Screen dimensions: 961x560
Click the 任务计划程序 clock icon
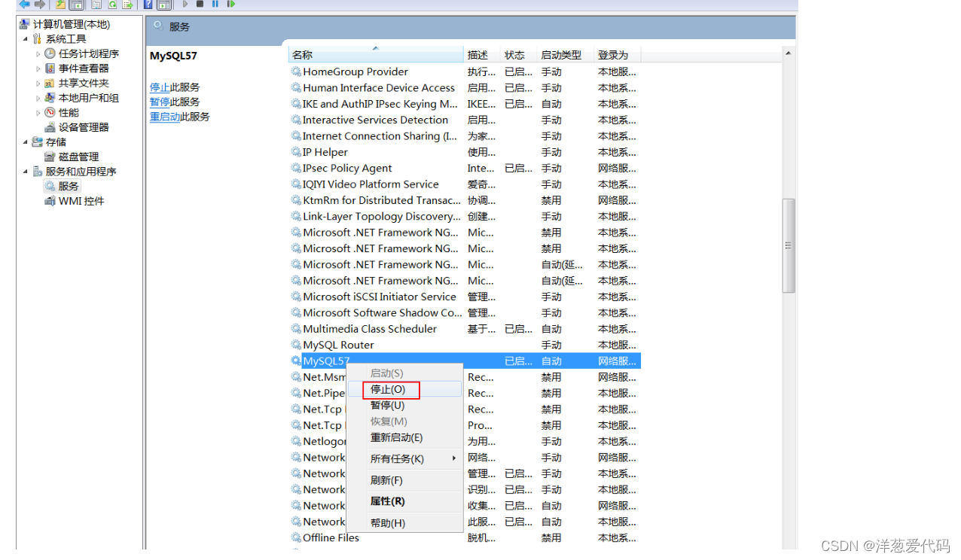(x=50, y=53)
